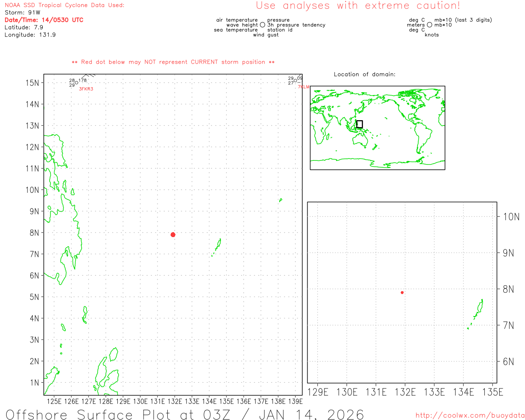
Task: Open the coolwx.com/buoydata link
Action: (x=470, y=415)
